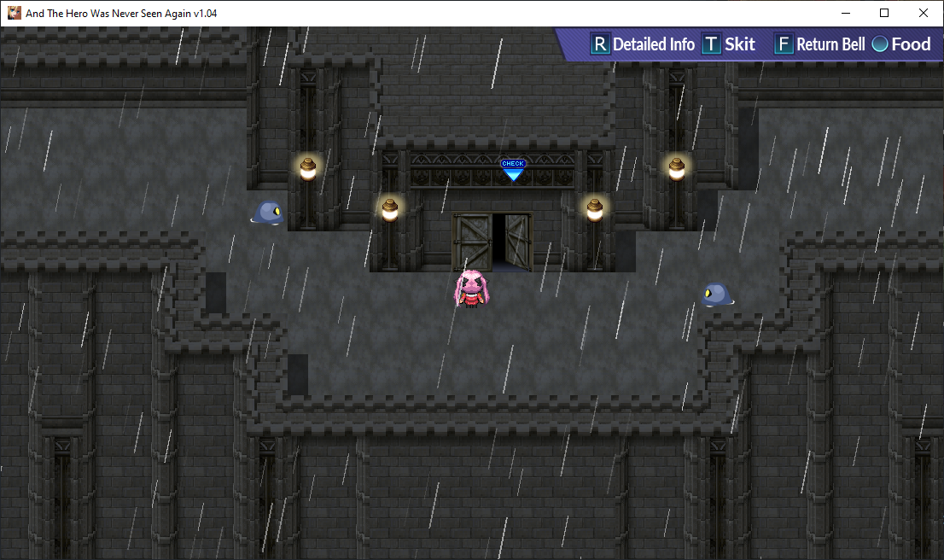Maximize the game window
Viewport: 944px width, 560px height.
(x=884, y=13)
